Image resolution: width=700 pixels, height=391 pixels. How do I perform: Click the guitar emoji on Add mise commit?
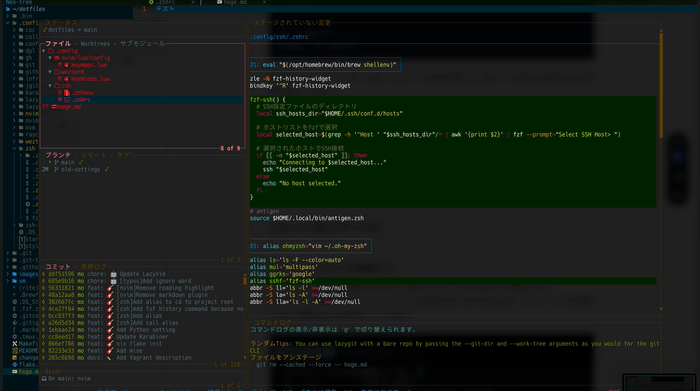click(x=110, y=351)
